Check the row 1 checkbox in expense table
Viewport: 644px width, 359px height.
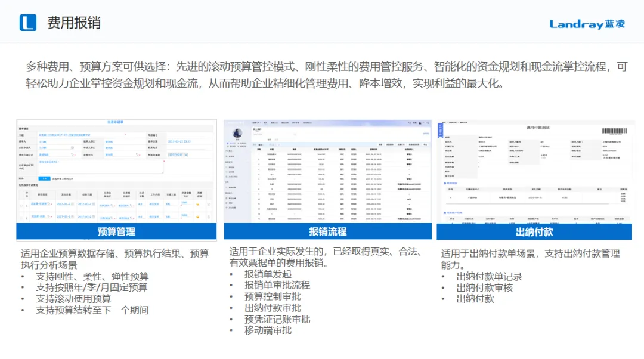click(22, 205)
